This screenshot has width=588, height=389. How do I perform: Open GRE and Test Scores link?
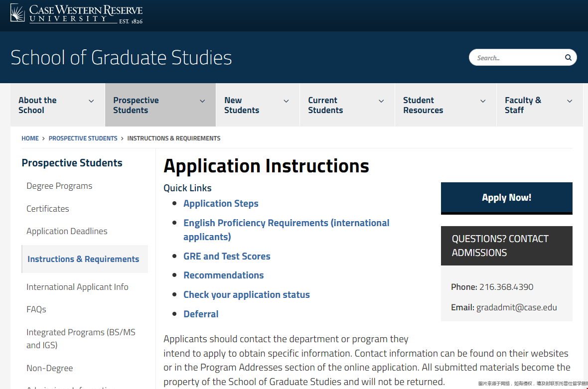click(227, 257)
